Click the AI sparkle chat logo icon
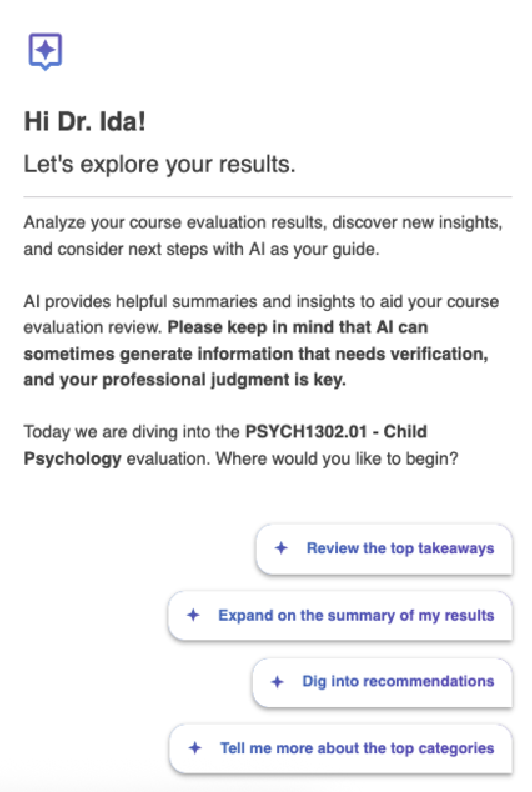Screen dimensions: 532x792 [45, 52]
